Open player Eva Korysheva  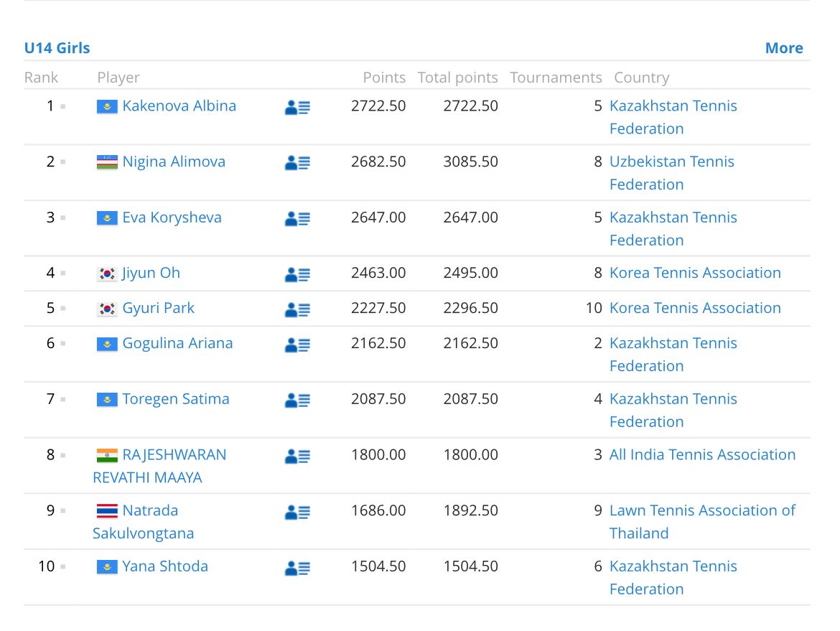[x=172, y=218]
